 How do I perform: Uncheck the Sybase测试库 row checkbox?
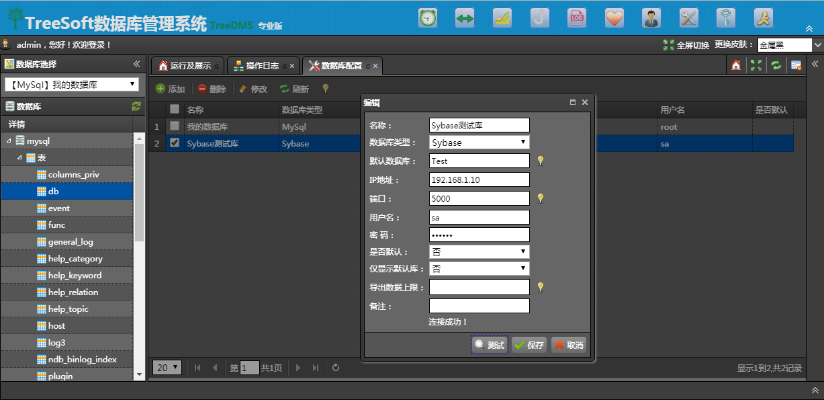coord(175,143)
